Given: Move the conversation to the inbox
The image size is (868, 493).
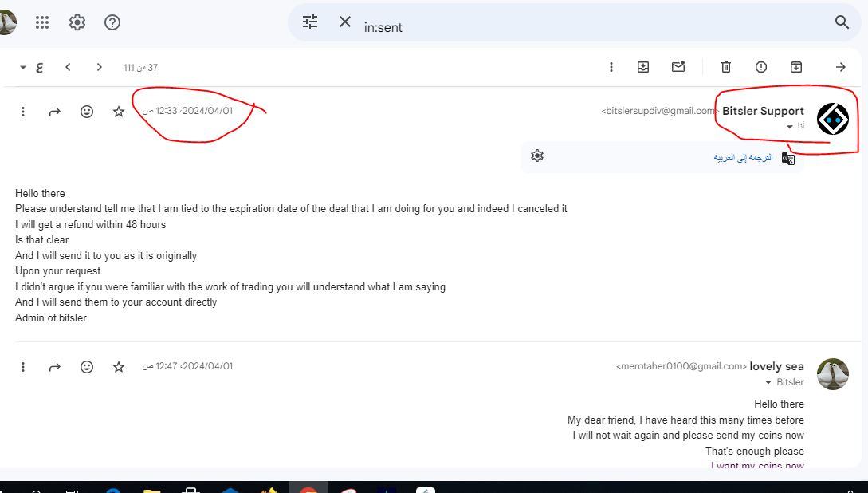Looking at the screenshot, I should 642,67.
